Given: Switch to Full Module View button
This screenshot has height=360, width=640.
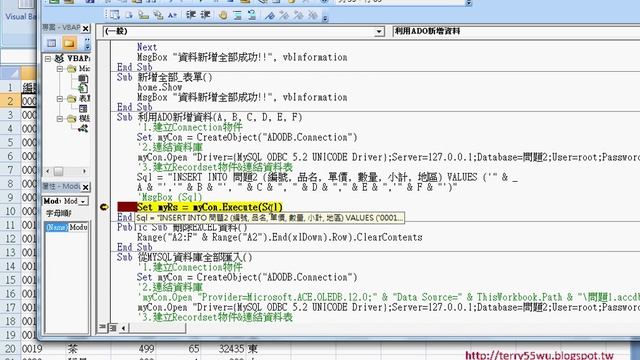Looking at the screenshot, I should [x=113, y=327].
